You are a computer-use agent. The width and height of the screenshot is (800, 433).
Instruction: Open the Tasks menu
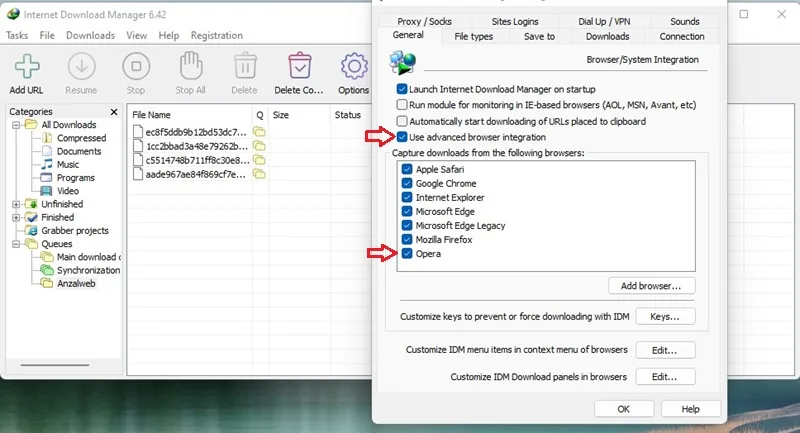click(17, 35)
